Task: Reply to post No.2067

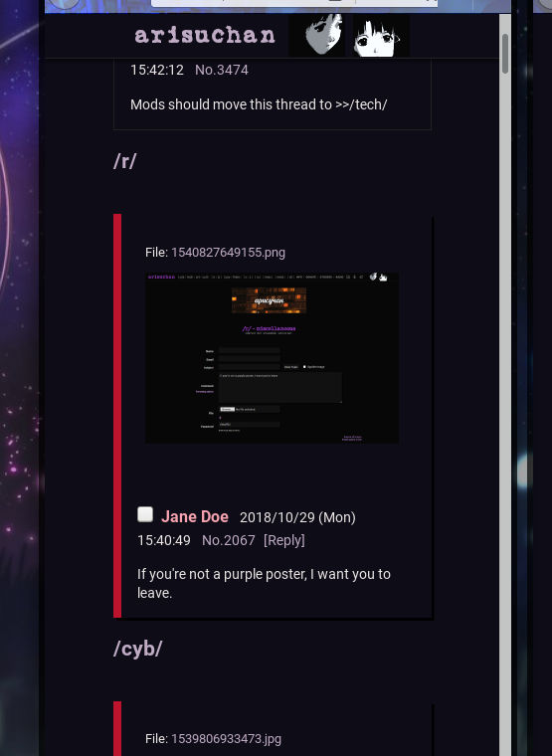Action: pos(283,540)
